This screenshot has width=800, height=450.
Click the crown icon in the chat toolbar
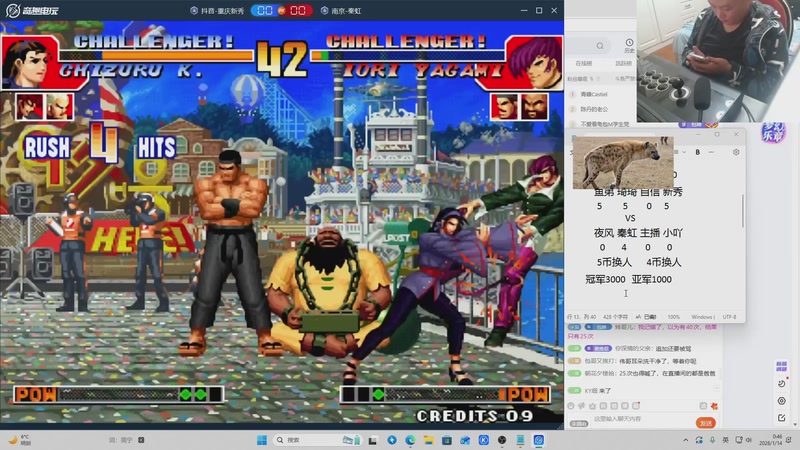coord(592,406)
